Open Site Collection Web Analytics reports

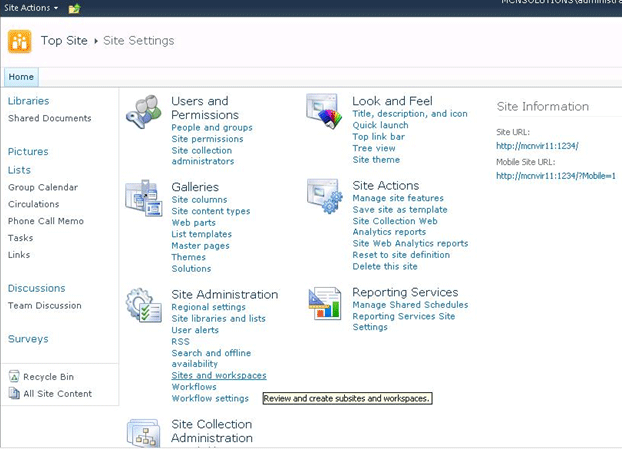tap(395, 227)
